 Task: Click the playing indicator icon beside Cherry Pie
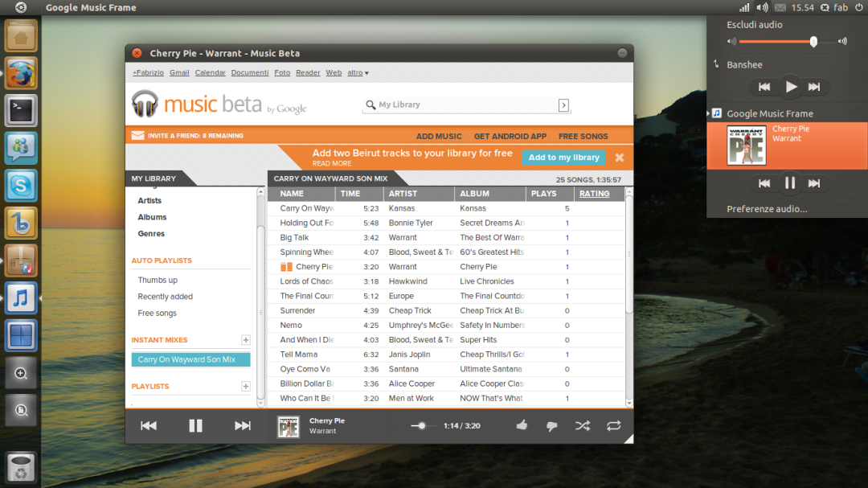(286, 267)
